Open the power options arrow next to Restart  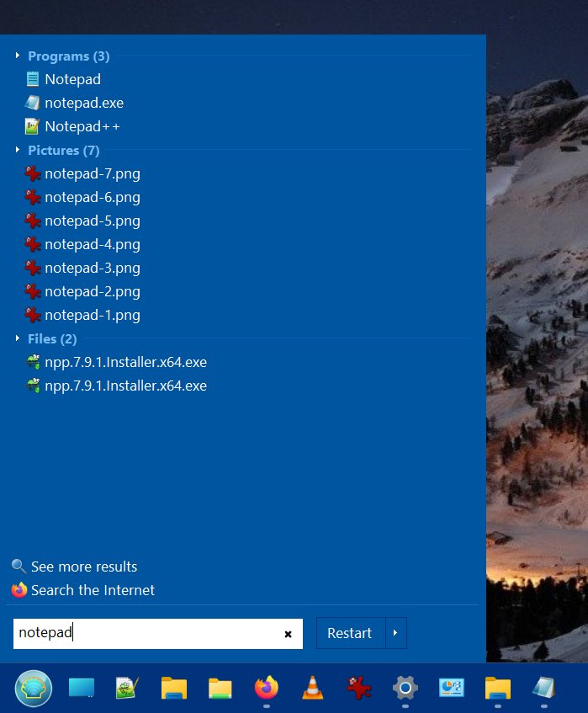396,633
